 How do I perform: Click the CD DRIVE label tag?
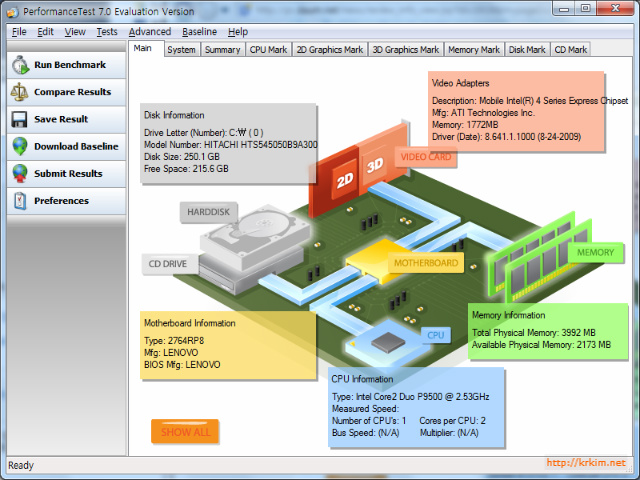pyautogui.click(x=168, y=264)
